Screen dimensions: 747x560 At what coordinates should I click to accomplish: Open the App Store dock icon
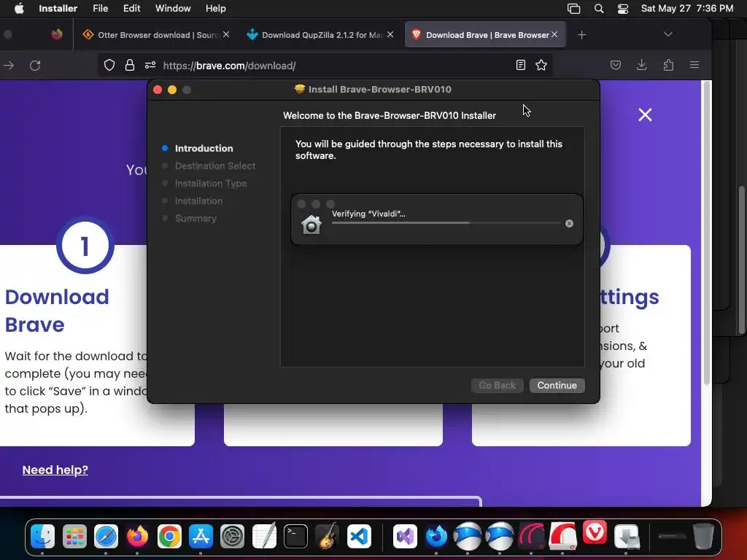[201, 536]
